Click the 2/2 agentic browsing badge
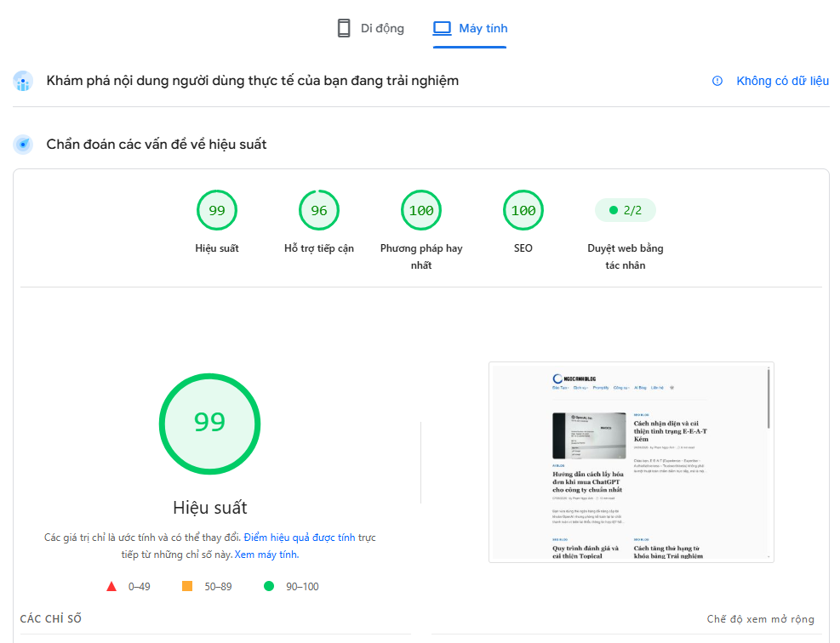The image size is (840, 643). pos(626,210)
